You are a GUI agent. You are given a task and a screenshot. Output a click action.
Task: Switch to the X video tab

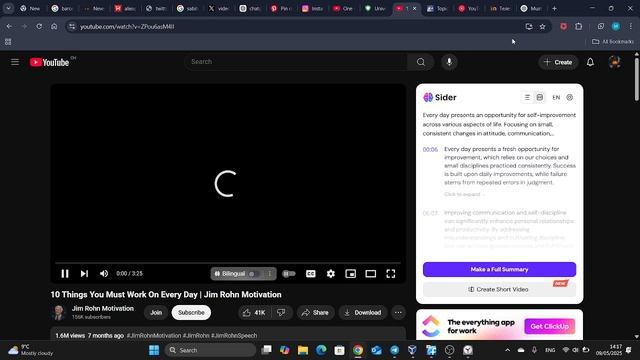point(218,8)
